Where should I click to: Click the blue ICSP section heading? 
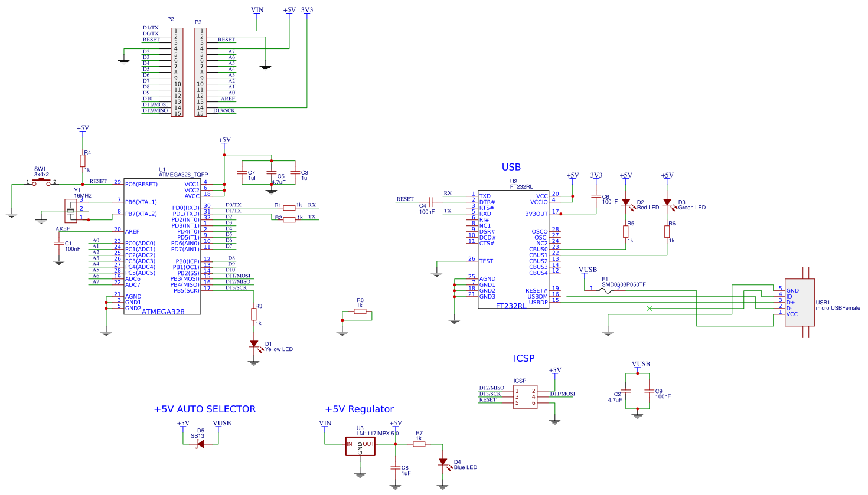[x=524, y=358]
